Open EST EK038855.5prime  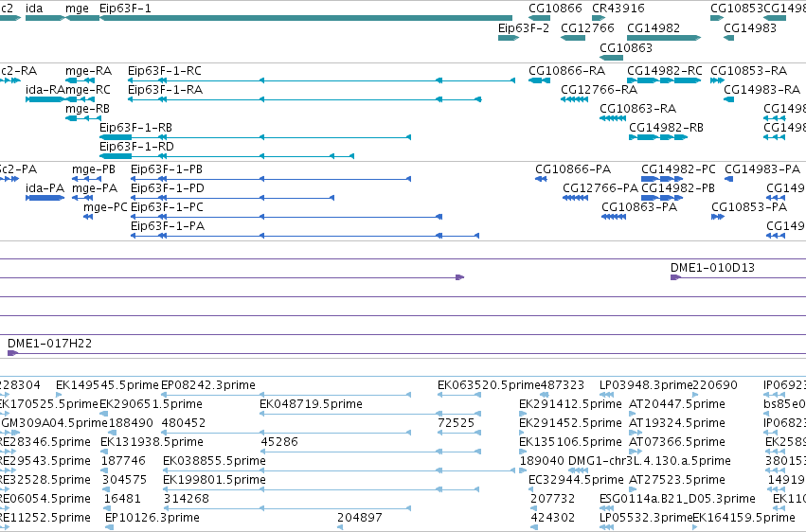pos(339,470)
